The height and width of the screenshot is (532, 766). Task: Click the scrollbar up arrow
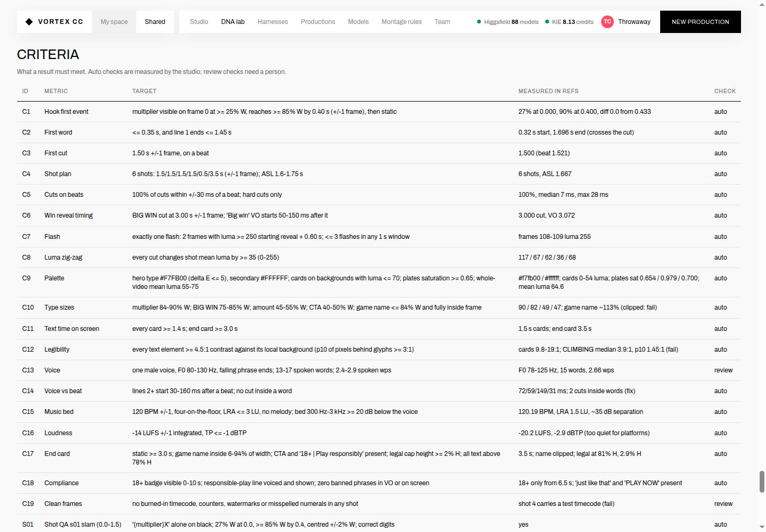[762, 4]
